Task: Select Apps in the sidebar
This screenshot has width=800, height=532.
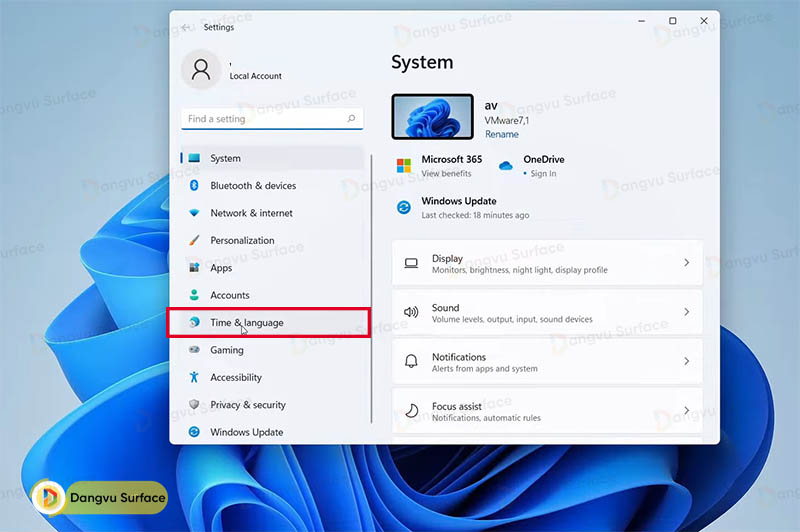Action: [272, 268]
